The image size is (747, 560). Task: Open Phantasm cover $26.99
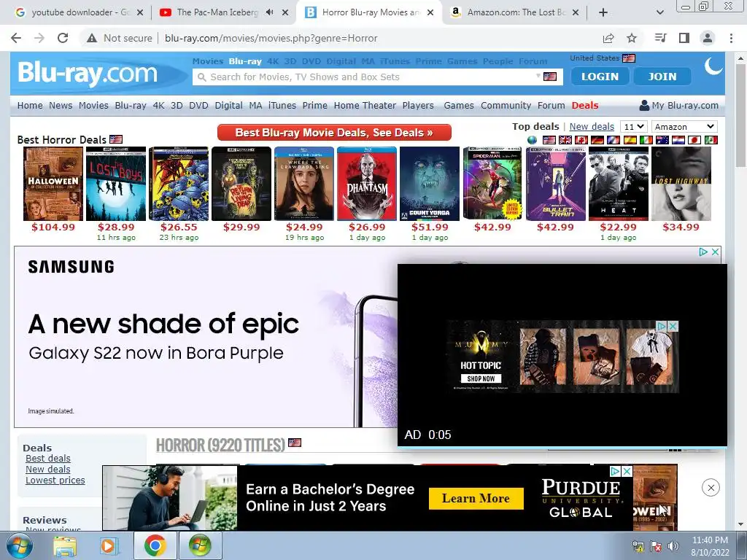click(367, 184)
